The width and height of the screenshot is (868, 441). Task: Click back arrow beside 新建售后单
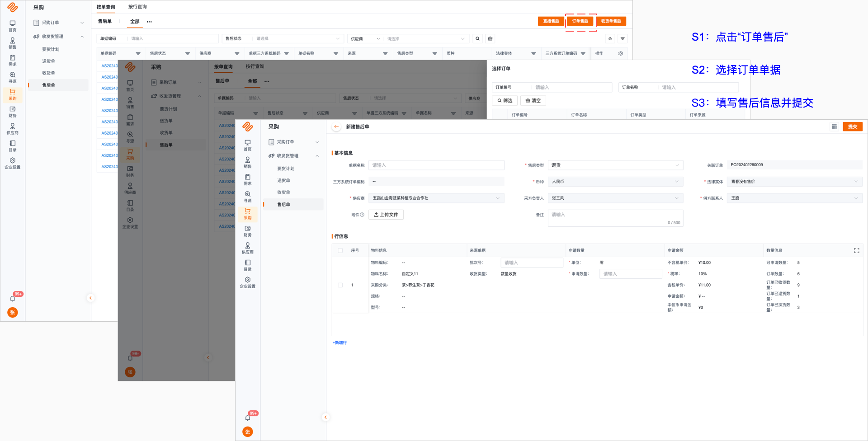[336, 127]
